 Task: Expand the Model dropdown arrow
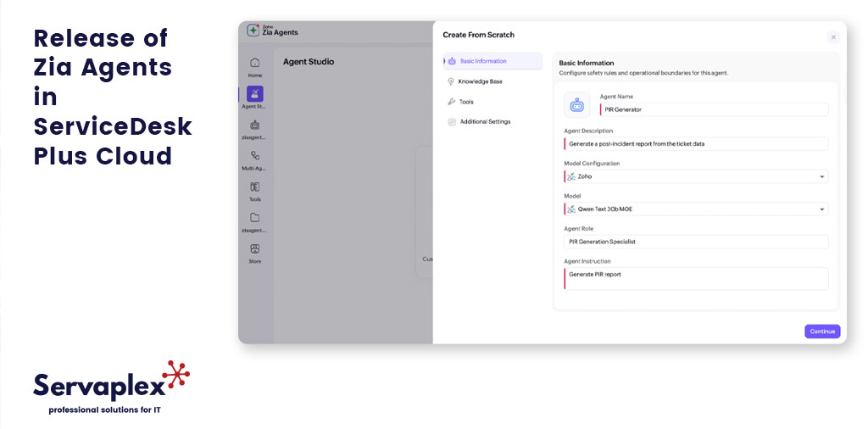tap(821, 209)
